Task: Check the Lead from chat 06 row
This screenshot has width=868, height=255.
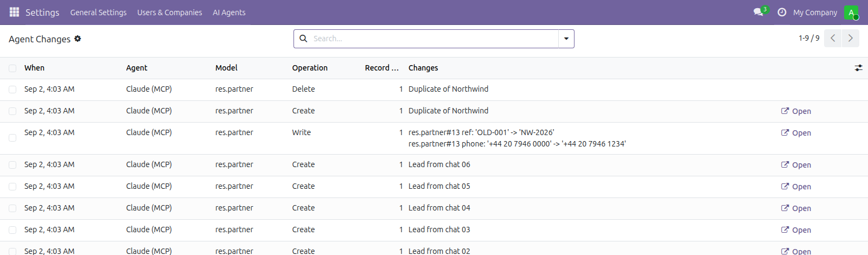Action: (x=12, y=165)
